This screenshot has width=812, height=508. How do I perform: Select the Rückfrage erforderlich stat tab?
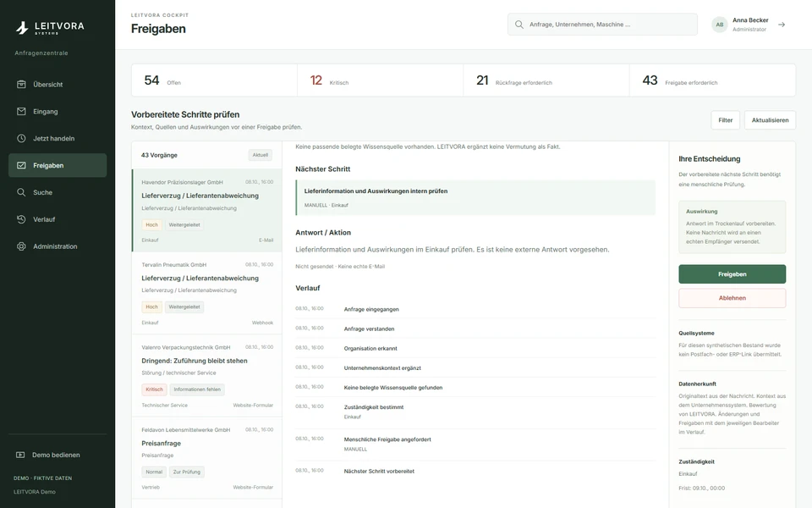click(x=546, y=80)
